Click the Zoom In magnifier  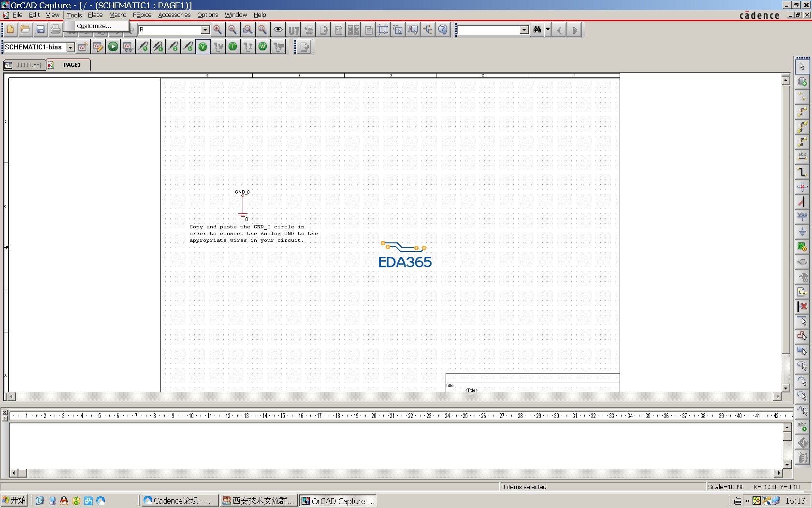[217, 30]
